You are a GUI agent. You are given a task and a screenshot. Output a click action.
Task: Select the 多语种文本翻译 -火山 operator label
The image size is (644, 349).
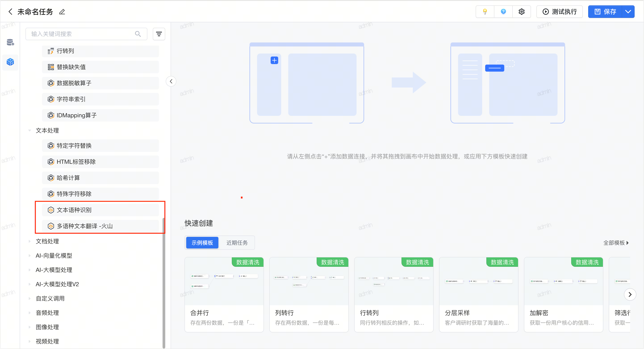(x=84, y=226)
